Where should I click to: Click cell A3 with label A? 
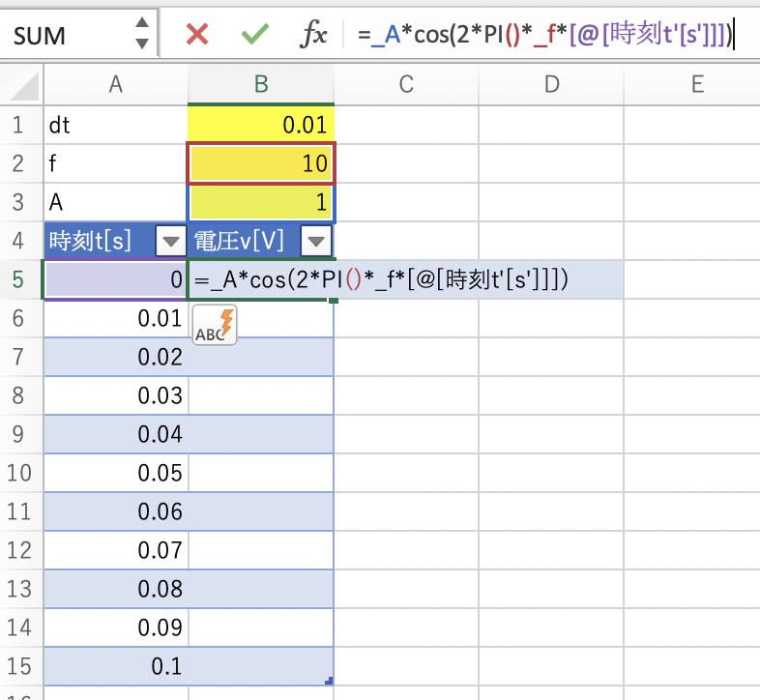[116, 202]
